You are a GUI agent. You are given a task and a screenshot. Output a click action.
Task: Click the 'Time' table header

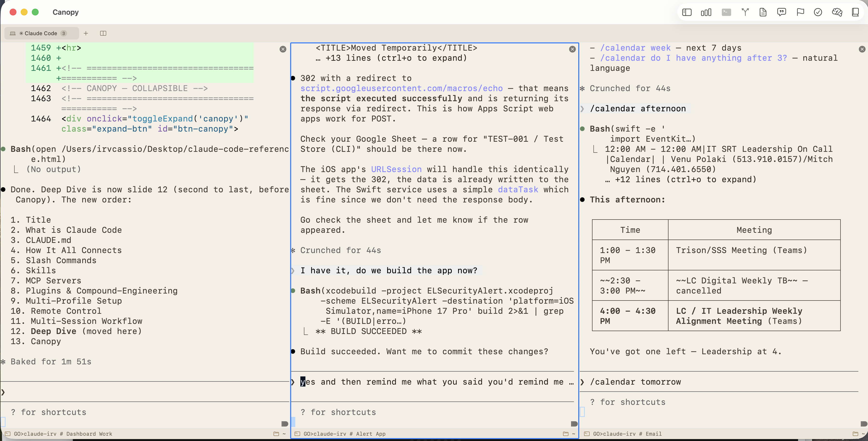[630, 230]
